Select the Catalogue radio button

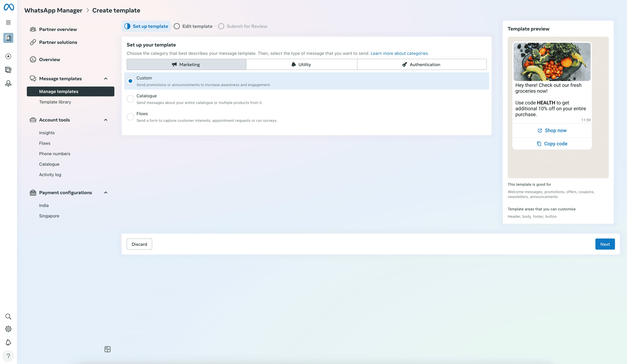click(x=130, y=99)
